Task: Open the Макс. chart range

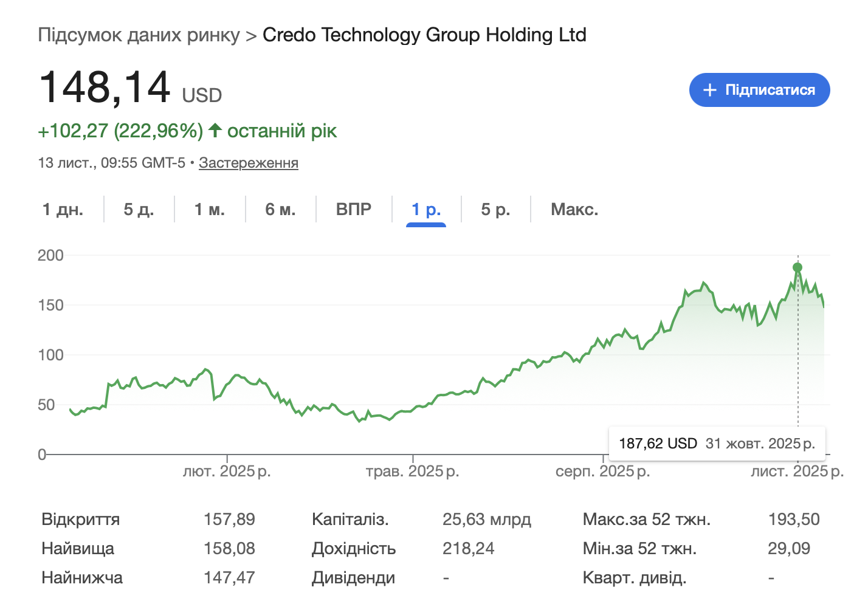Action: point(574,208)
